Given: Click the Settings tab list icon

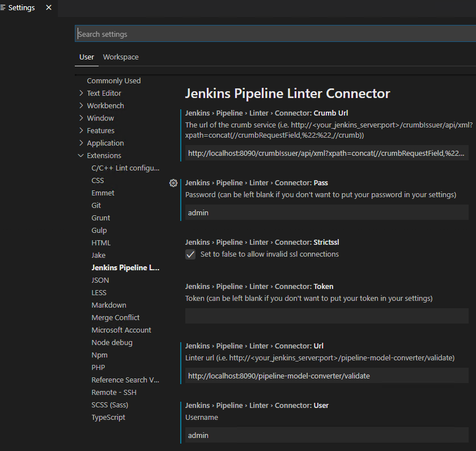Looking at the screenshot, I should [4, 8].
